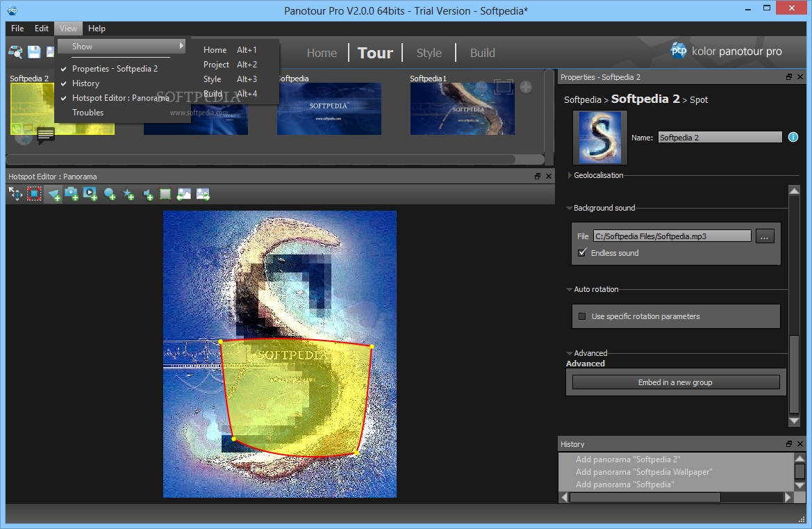The height and width of the screenshot is (529, 812).
Task: Click the gray square with green corners icon
Action: [x=165, y=195]
